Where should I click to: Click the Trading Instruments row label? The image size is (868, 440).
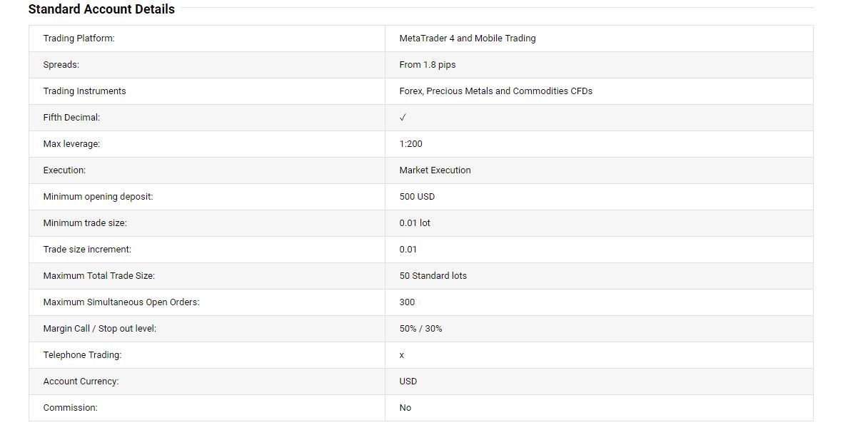pos(84,91)
